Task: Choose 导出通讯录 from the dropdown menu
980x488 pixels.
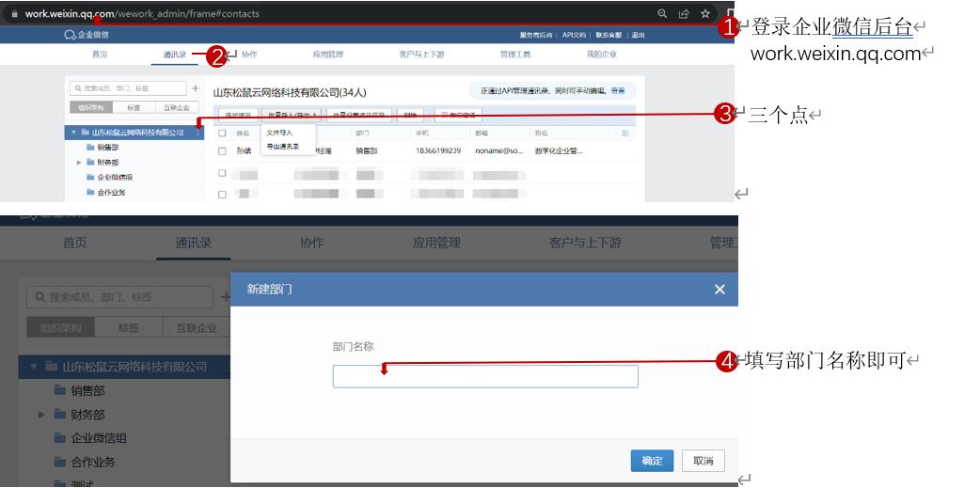Action: pos(282,147)
